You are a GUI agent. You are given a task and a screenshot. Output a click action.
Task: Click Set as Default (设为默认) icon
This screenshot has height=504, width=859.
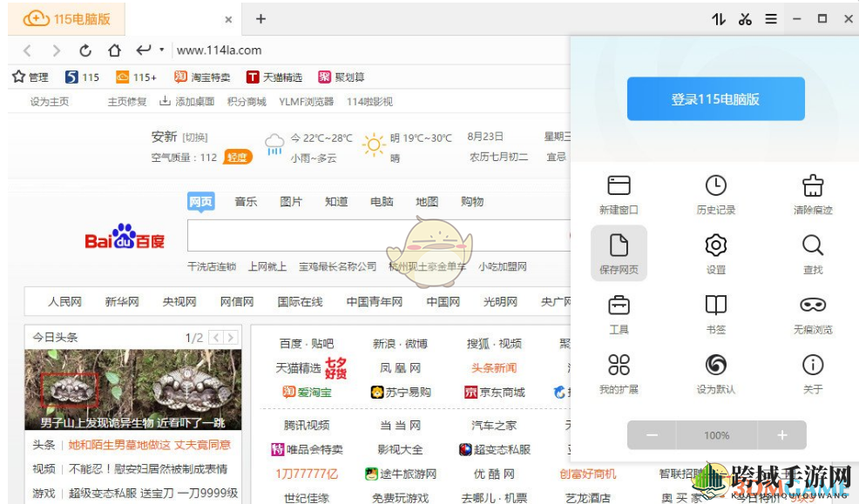715,365
